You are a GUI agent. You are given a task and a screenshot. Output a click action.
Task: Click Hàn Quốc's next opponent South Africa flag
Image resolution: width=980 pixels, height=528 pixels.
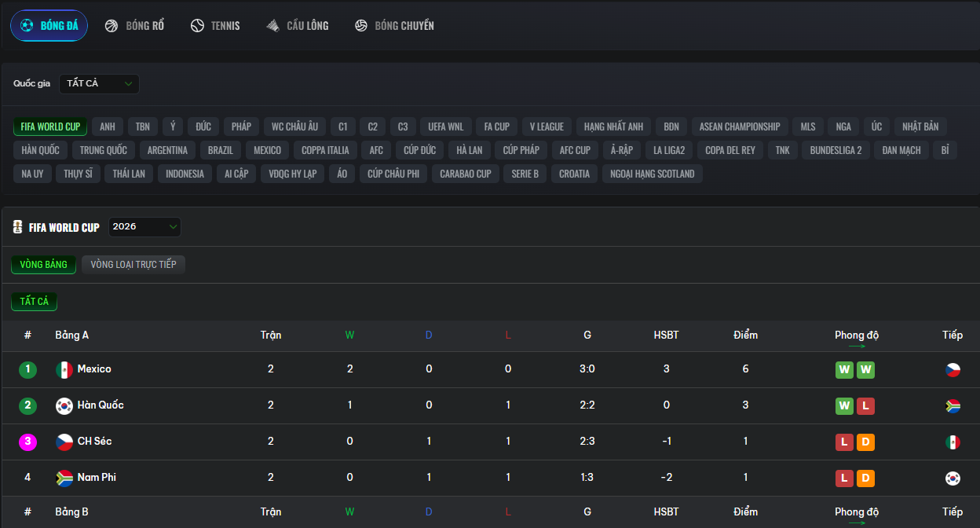pyautogui.click(x=953, y=406)
